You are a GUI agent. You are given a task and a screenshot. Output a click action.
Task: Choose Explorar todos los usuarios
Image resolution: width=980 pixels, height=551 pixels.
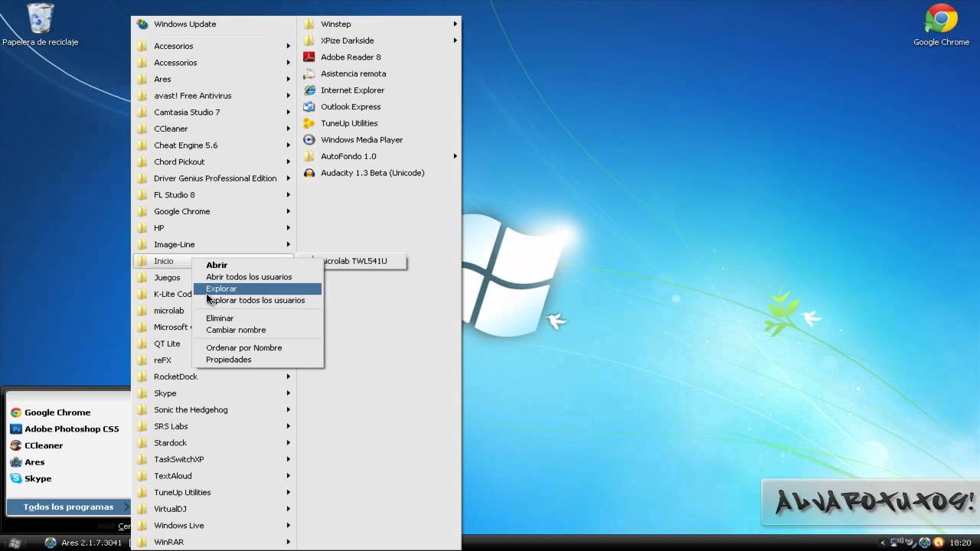pyautogui.click(x=258, y=301)
